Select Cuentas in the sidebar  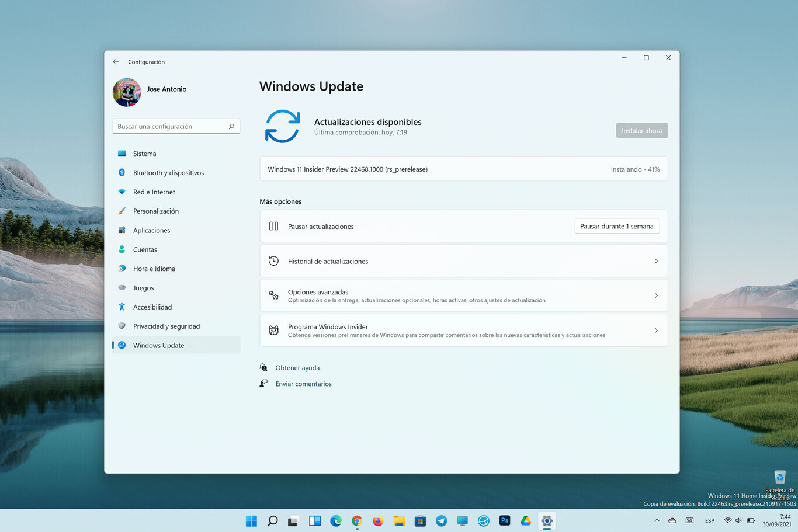click(176, 249)
